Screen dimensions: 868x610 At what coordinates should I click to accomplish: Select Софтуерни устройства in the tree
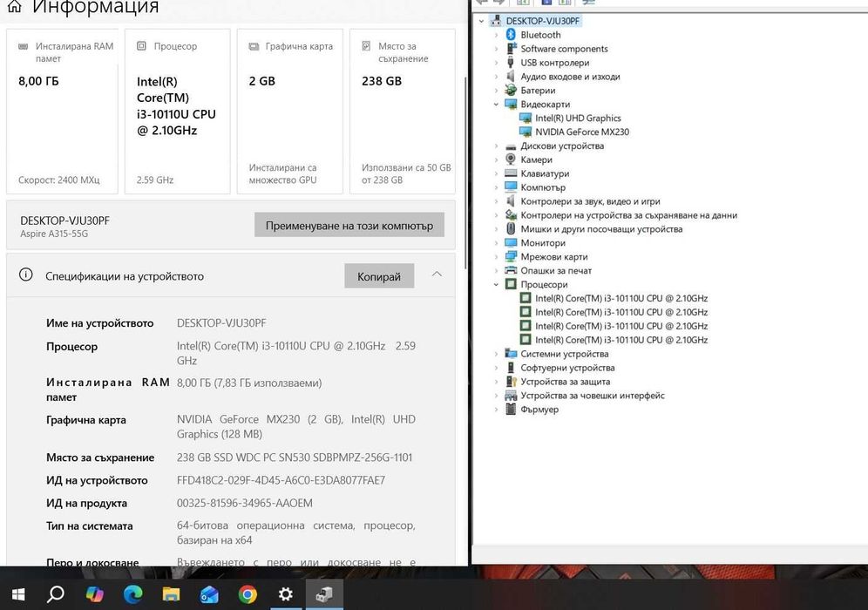[567, 368]
